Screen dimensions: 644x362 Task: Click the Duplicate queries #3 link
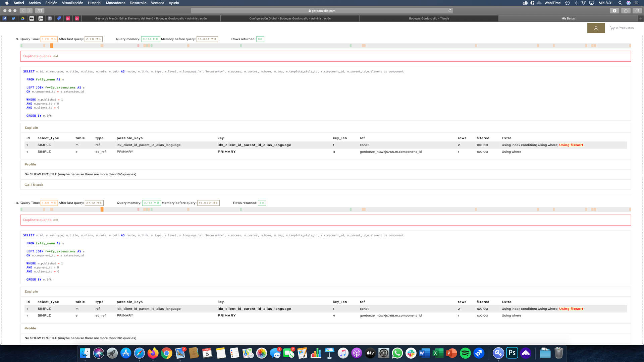click(56, 220)
